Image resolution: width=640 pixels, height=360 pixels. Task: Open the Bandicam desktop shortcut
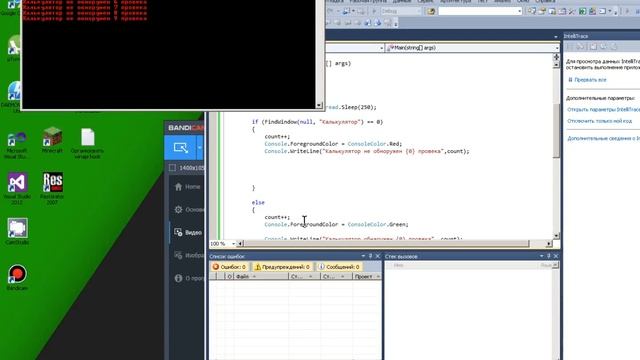(17, 277)
